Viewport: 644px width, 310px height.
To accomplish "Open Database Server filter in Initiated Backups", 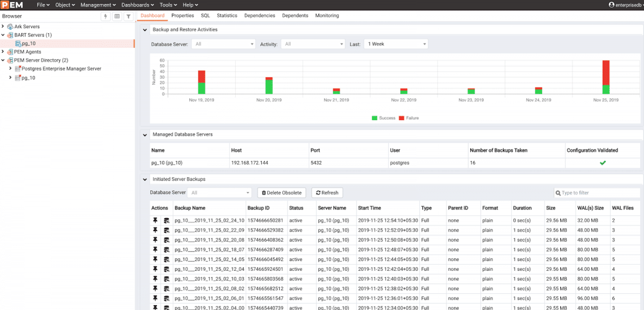I will (219, 193).
